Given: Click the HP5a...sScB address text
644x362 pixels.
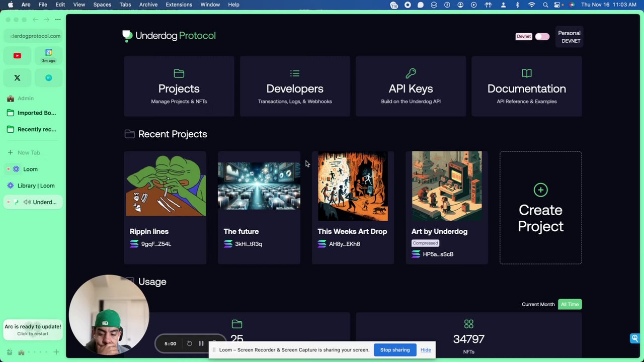Looking at the screenshot, I should pyautogui.click(x=438, y=254).
